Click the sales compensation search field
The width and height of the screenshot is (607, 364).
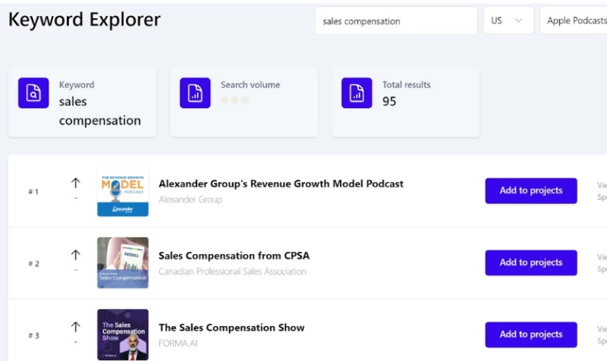pos(395,20)
